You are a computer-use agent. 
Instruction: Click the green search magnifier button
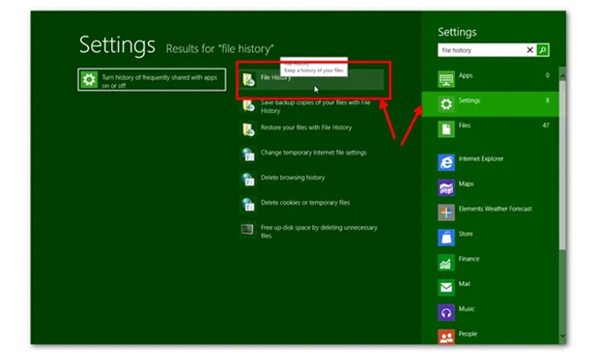[x=542, y=50]
